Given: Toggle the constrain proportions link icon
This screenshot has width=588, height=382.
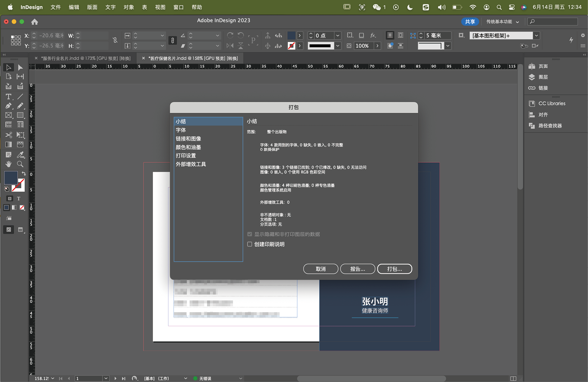Looking at the screenshot, I should pyautogui.click(x=115, y=40).
